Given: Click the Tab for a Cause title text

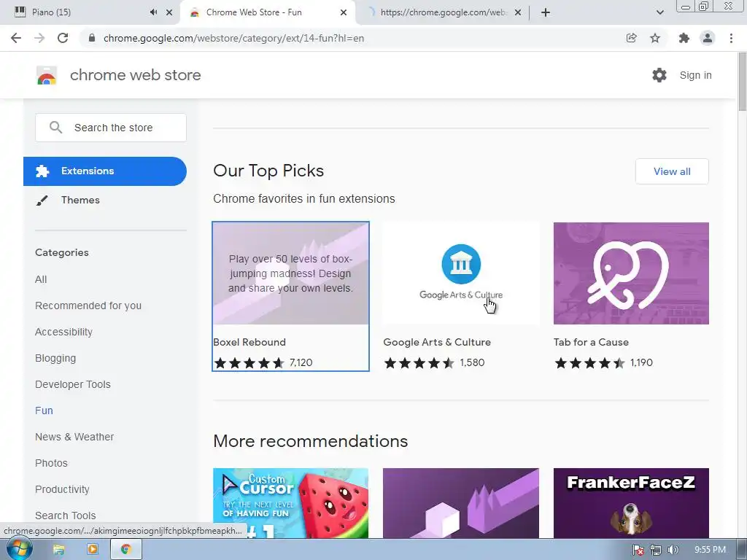Looking at the screenshot, I should click(591, 342).
